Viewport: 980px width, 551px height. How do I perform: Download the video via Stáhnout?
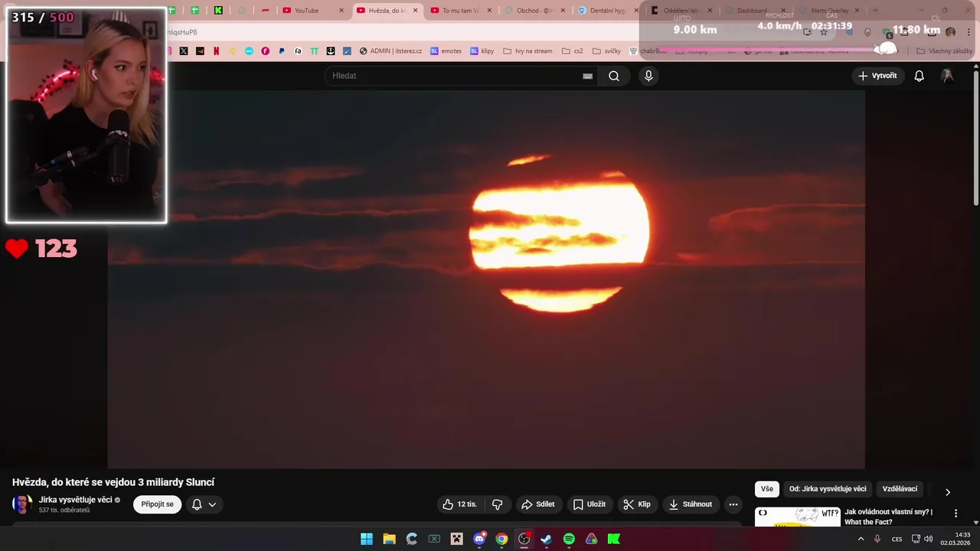(691, 504)
